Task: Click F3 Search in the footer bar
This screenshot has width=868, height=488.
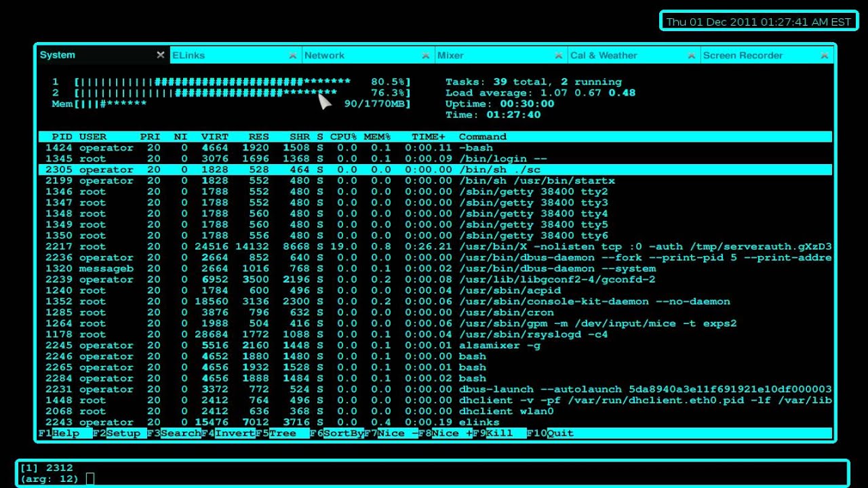Action: tap(174, 433)
